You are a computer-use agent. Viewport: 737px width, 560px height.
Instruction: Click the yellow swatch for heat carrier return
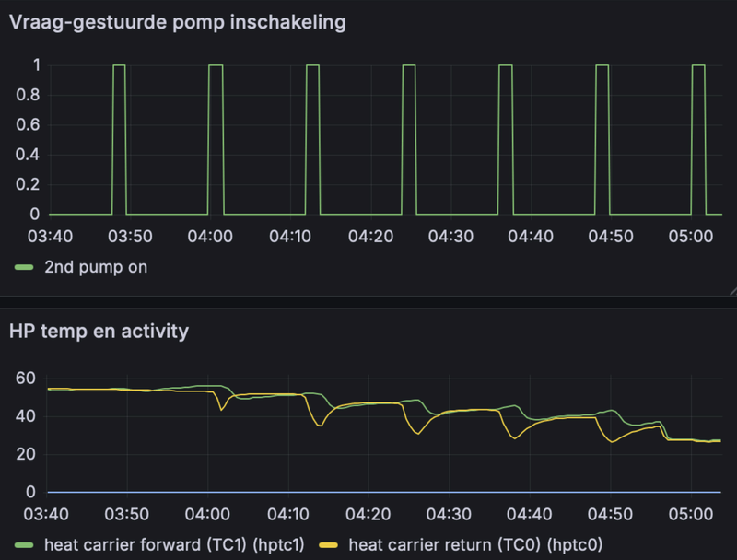pos(329,545)
